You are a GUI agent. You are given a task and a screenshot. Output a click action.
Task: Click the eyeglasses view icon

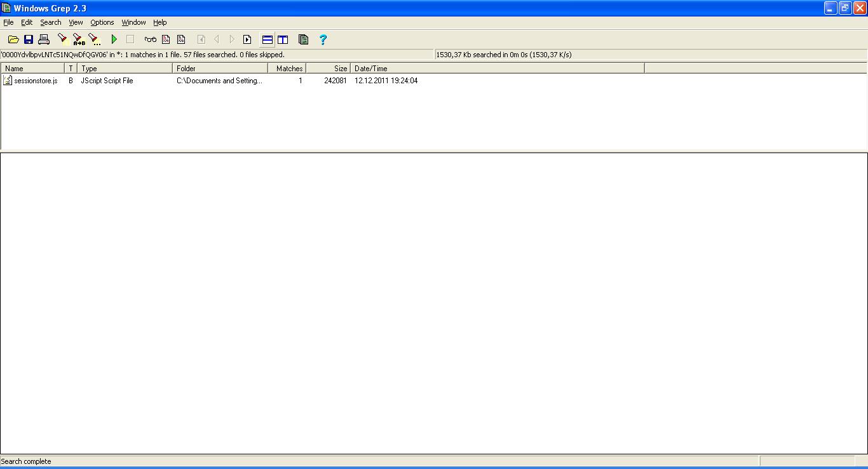tap(151, 39)
